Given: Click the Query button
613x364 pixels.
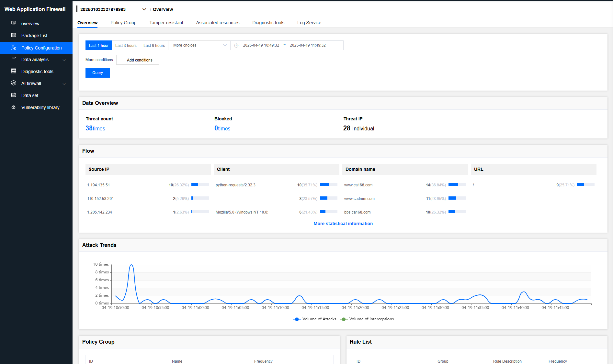Looking at the screenshot, I should 97,73.
